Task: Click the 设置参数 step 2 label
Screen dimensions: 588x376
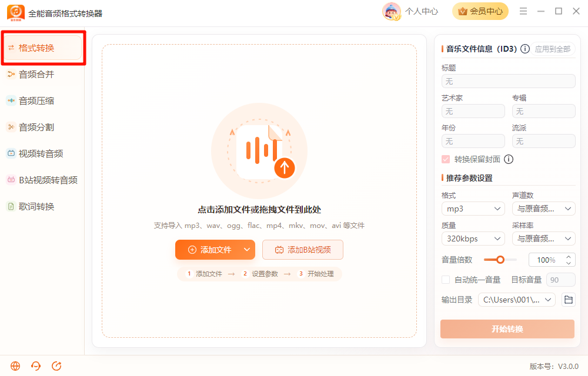Action: 265,274
